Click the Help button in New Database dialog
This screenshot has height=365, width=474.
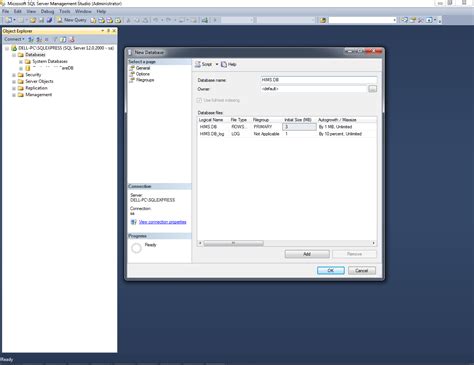(x=229, y=64)
